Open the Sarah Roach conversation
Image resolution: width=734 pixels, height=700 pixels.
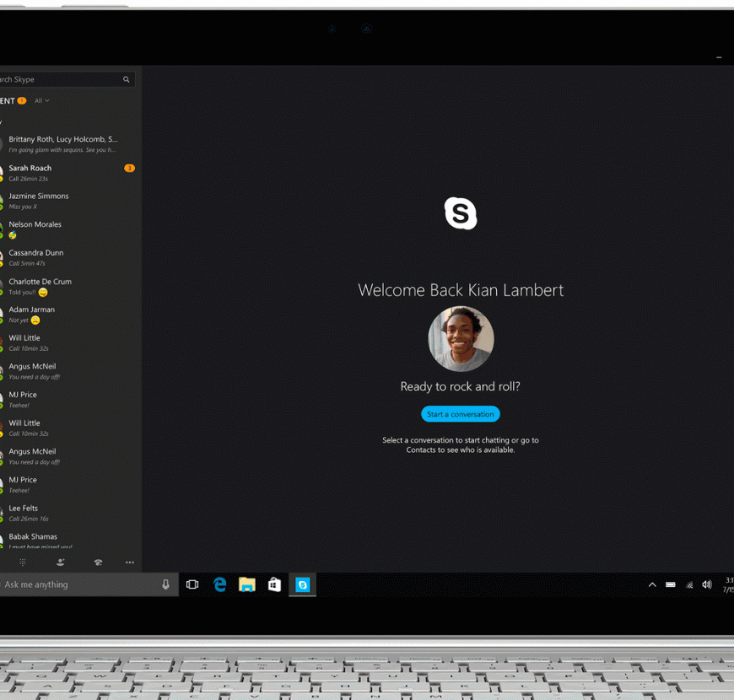click(x=70, y=173)
